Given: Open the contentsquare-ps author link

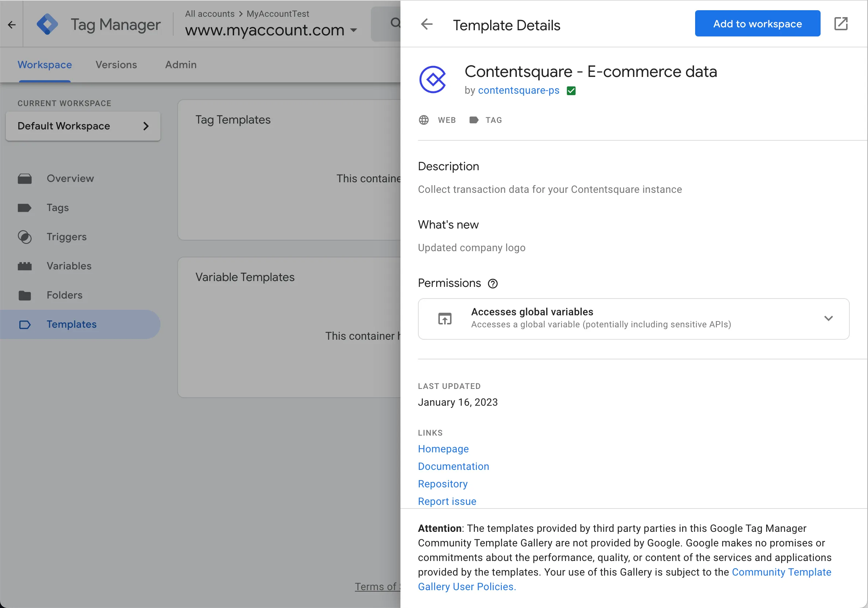Looking at the screenshot, I should pos(518,90).
